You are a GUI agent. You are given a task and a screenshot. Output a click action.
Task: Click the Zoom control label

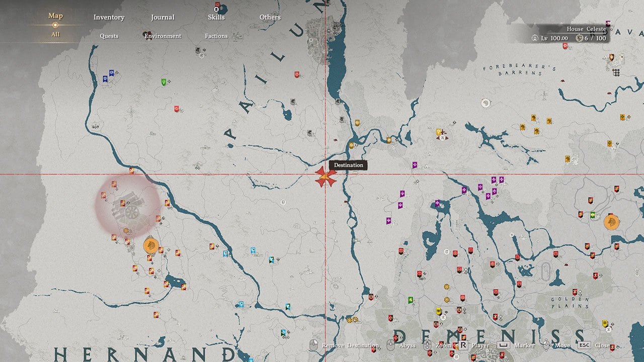point(443,346)
